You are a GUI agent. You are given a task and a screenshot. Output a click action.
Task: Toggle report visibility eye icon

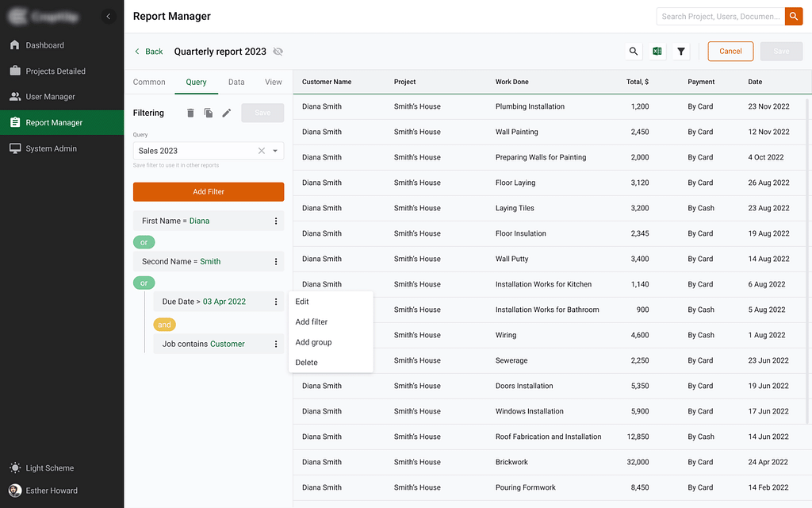point(278,52)
